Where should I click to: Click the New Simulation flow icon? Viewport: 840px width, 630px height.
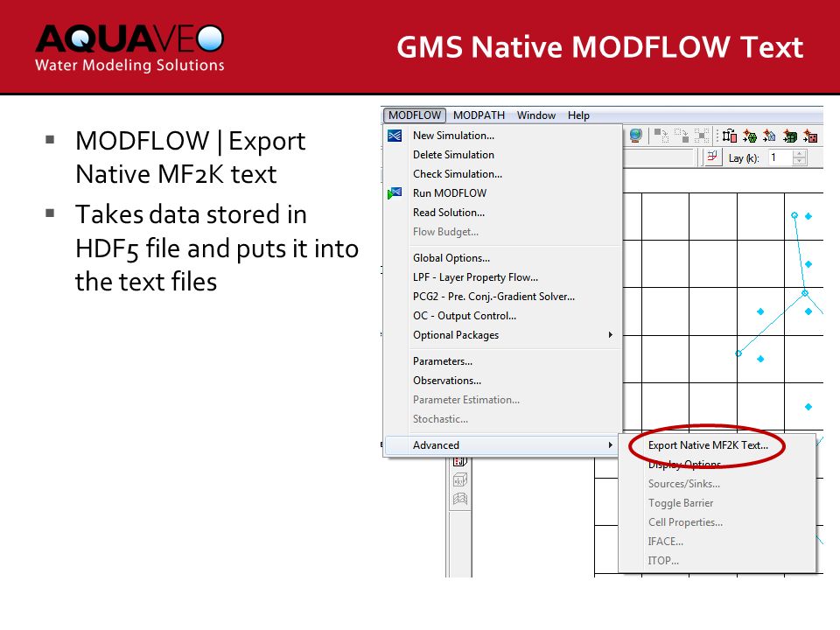tap(395, 136)
